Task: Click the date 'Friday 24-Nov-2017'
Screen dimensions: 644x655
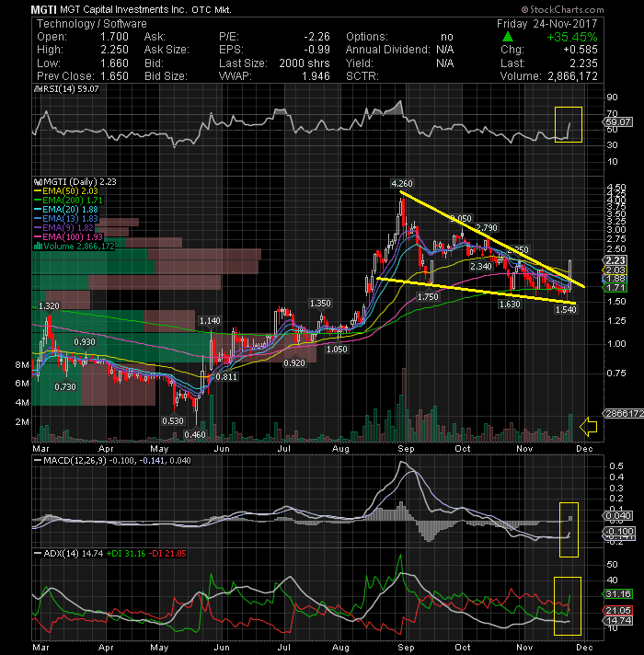Action: (547, 24)
